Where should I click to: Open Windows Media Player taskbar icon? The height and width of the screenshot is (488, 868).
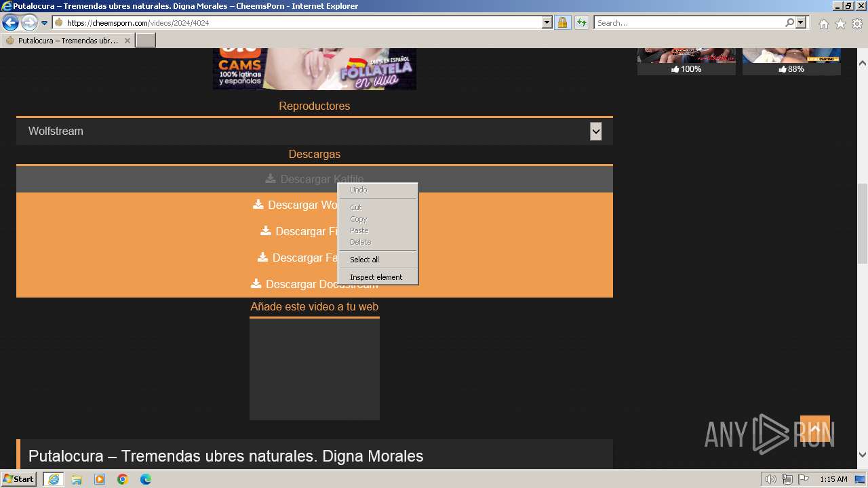100,479
